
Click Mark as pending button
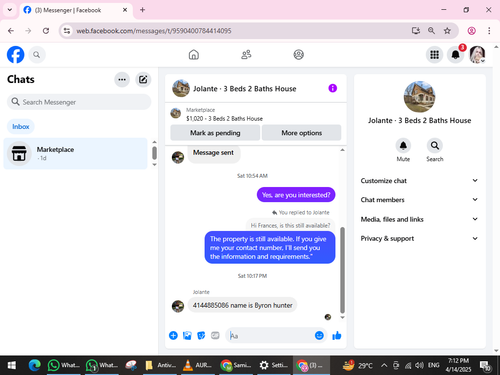(x=215, y=133)
